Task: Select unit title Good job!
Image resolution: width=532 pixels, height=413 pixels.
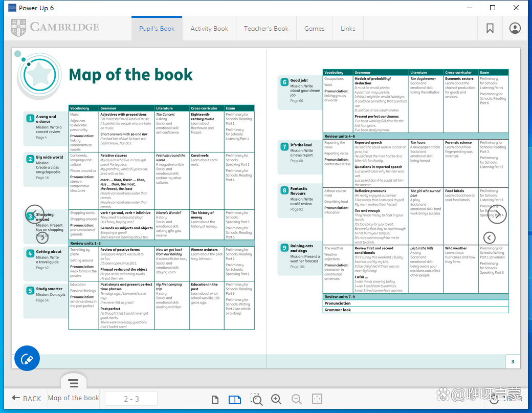Action: [299, 80]
